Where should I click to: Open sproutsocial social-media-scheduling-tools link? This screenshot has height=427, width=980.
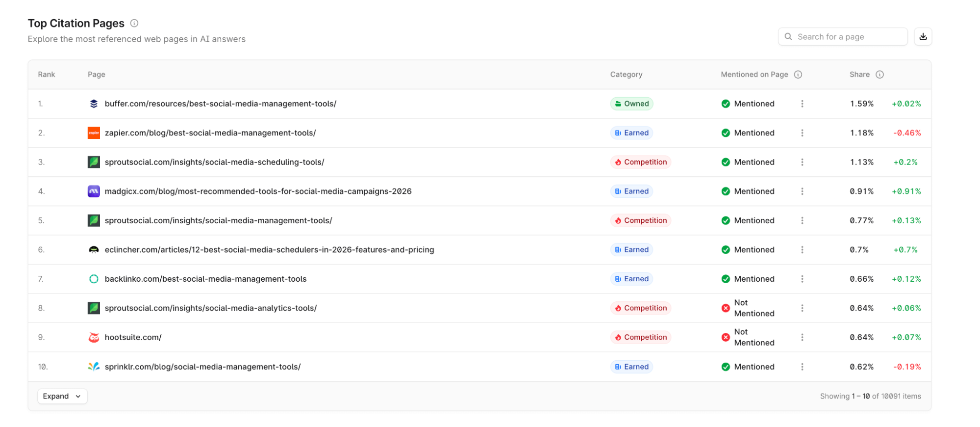pos(214,162)
